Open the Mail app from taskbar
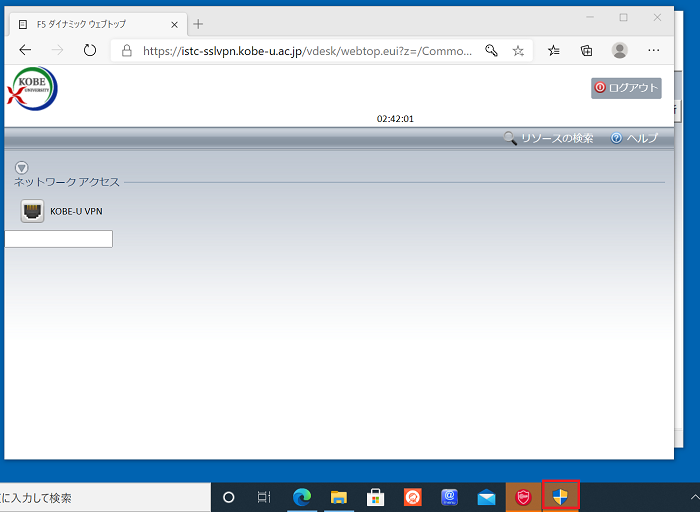Image resolution: width=700 pixels, height=512 pixels. tap(486, 497)
